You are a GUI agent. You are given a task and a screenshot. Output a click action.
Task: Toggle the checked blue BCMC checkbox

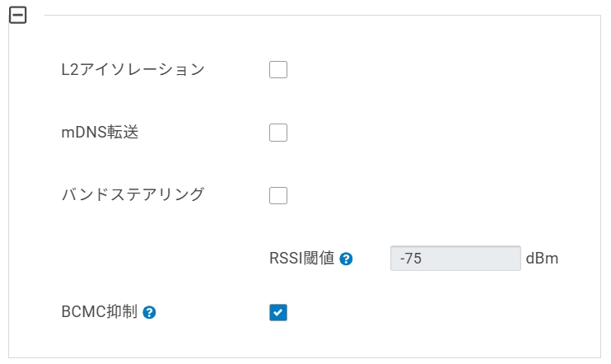(278, 312)
